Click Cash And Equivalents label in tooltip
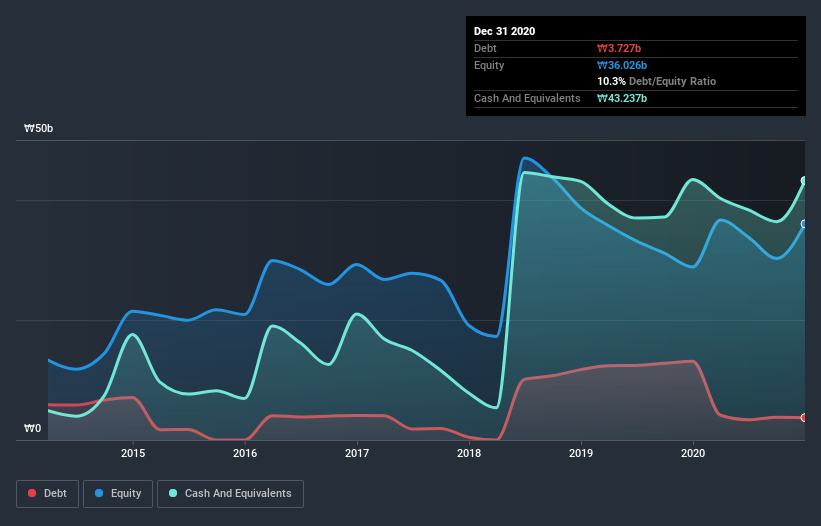Image resolution: width=821 pixels, height=526 pixels. pyautogui.click(x=527, y=98)
